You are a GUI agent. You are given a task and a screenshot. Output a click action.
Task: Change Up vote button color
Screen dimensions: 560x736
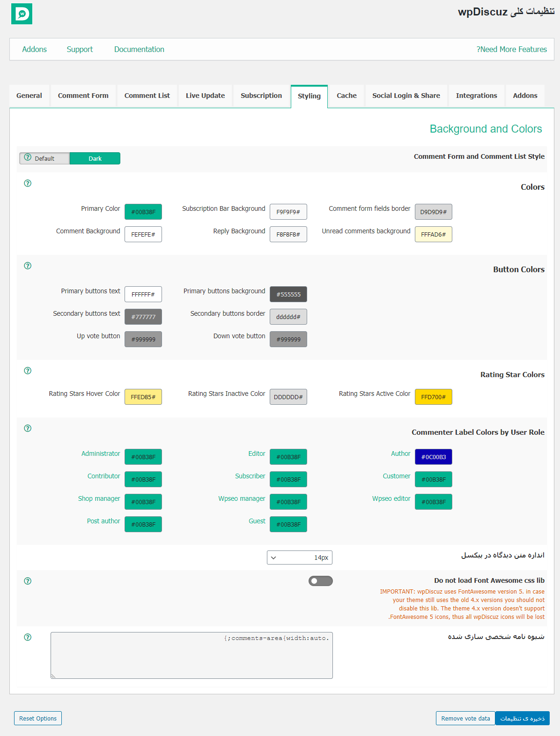[143, 339]
